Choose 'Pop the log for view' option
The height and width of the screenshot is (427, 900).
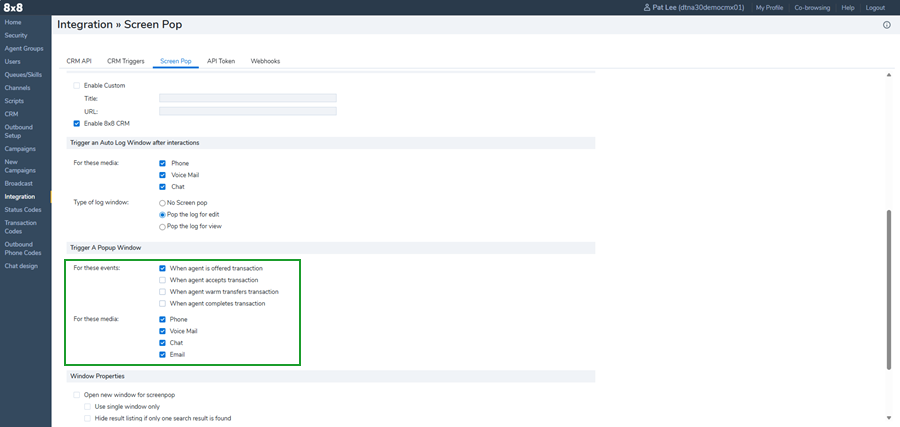pyautogui.click(x=163, y=226)
